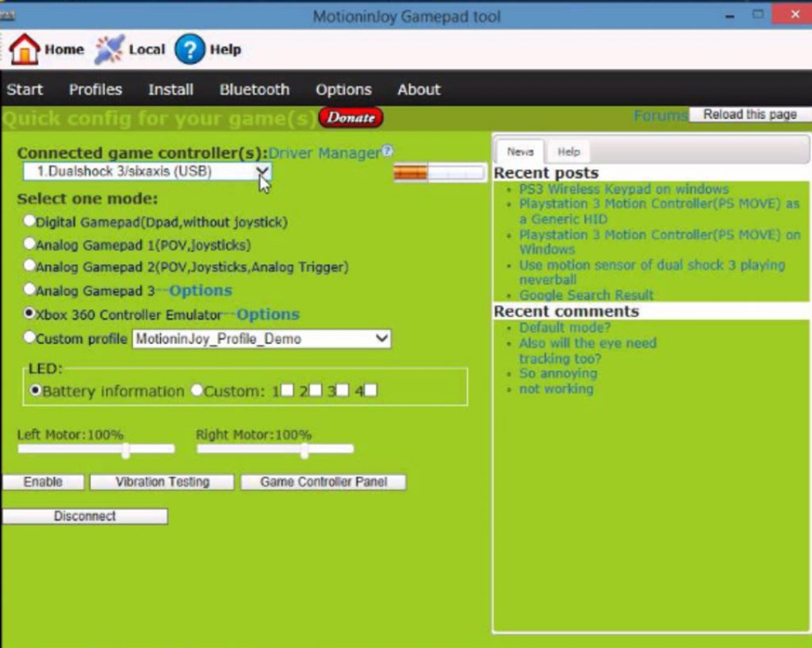Viewport: 812px width, 648px height.
Task: Check LED checkbox 2
Action: point(316,389)
